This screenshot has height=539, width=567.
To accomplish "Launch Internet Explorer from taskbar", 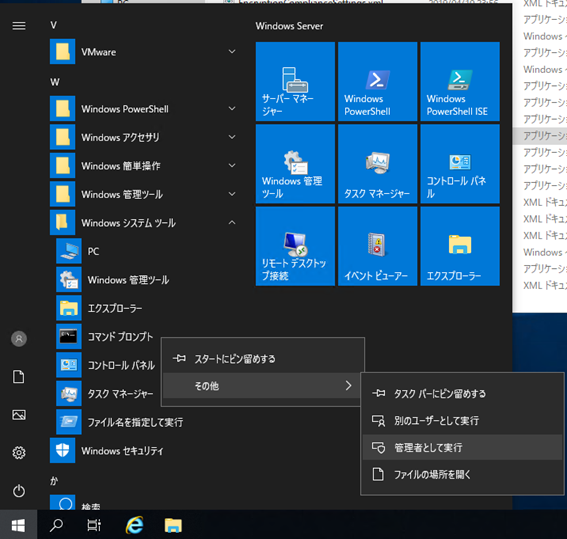I will [x=135, y=525].
